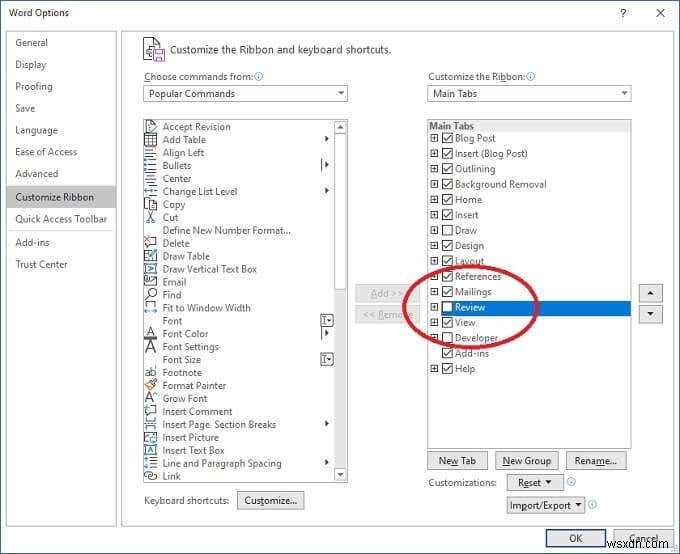Expand the Insert tab tree node
This screenshot has width=680, height=554.
click(x=434, y=215)
